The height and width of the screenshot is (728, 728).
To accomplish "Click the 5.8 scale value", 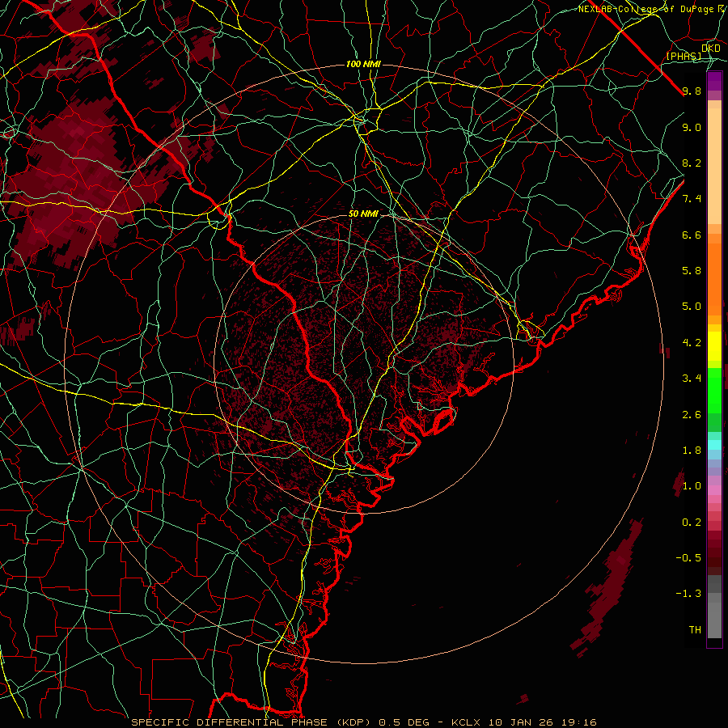I will pos(692,271).
